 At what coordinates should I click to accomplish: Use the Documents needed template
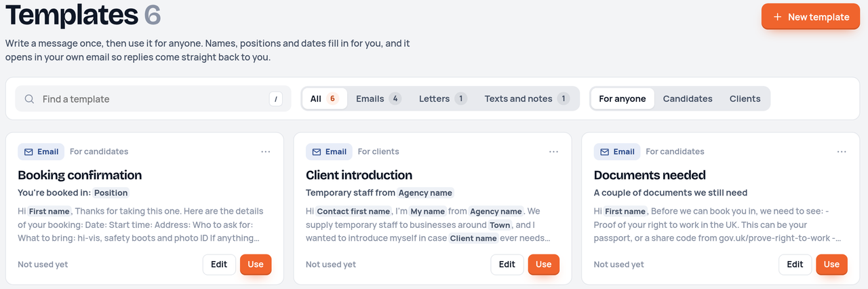(x=832, y=265)
